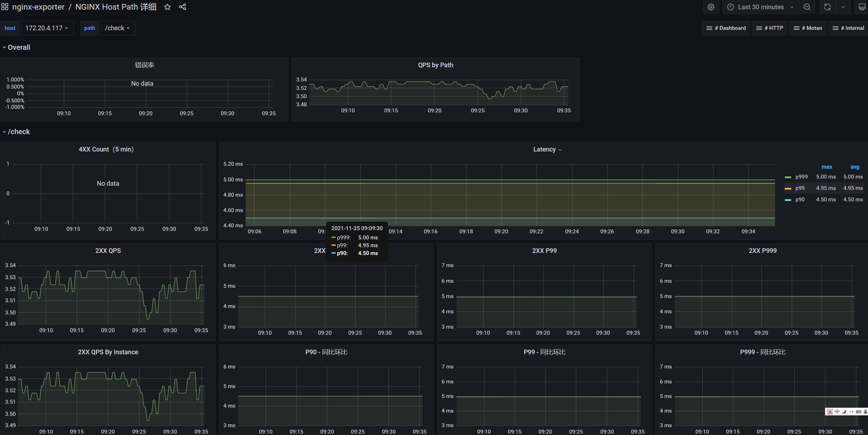Open the refresh interval dropdown arrow
The height and width of the screenshot is (435, 868).
point(843,7)
